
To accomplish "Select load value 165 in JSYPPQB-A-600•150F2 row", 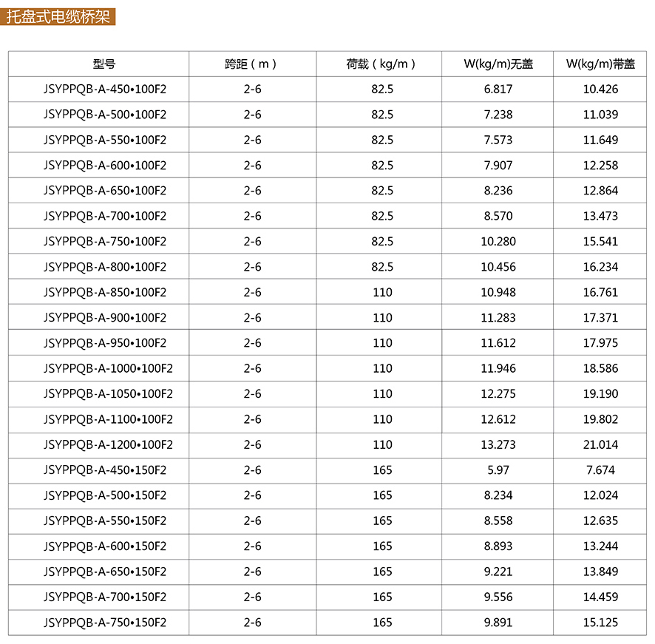I will [x=382, y=546].
